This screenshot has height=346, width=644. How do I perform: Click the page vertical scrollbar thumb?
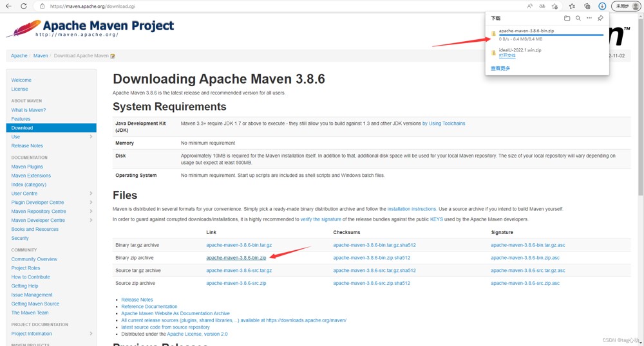click(641, 107)
